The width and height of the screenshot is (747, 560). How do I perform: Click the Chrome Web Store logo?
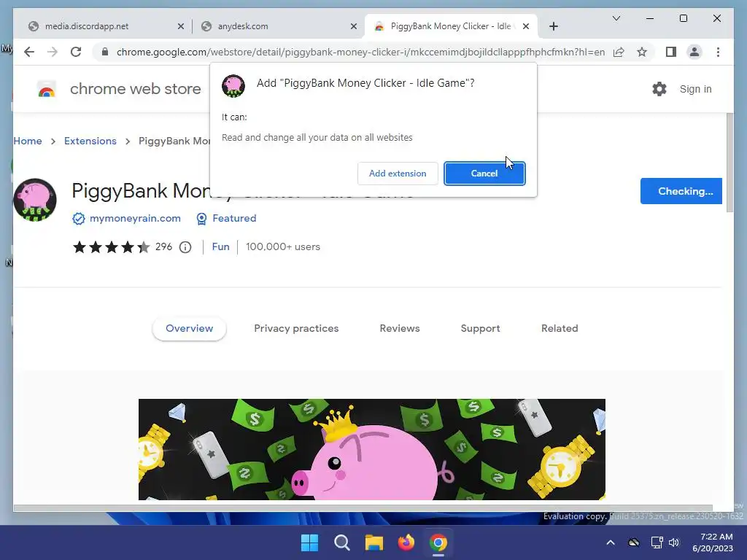point(47,89)
